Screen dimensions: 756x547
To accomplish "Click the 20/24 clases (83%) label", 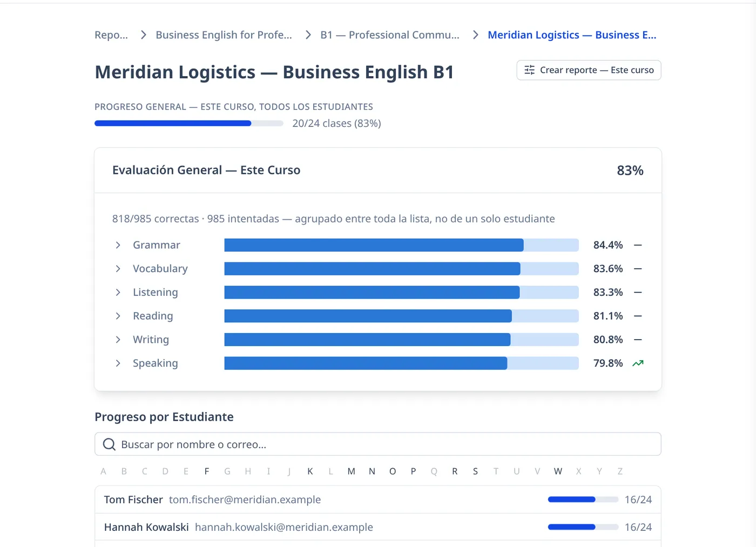I will pos(337,124).
